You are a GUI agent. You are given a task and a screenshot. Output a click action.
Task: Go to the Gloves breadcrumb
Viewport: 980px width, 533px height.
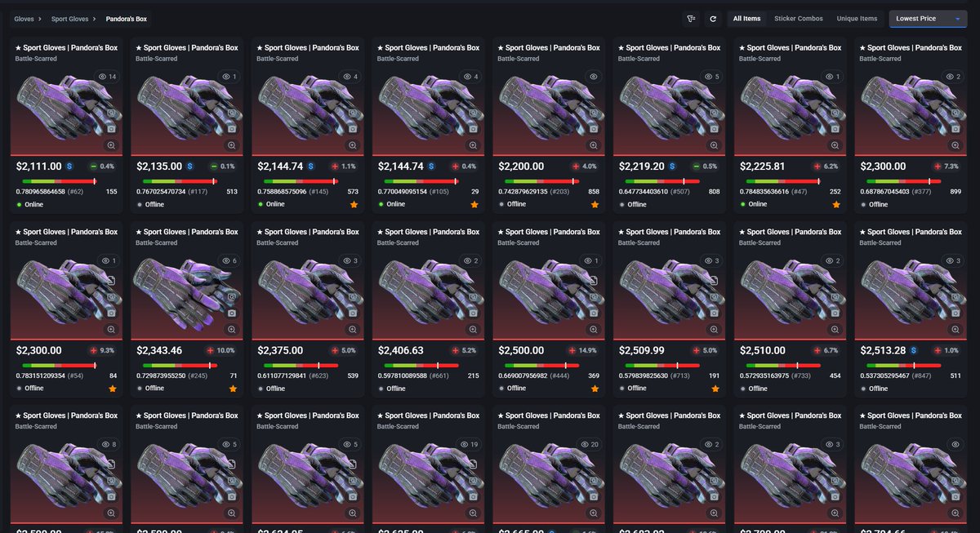pos(24,19)
